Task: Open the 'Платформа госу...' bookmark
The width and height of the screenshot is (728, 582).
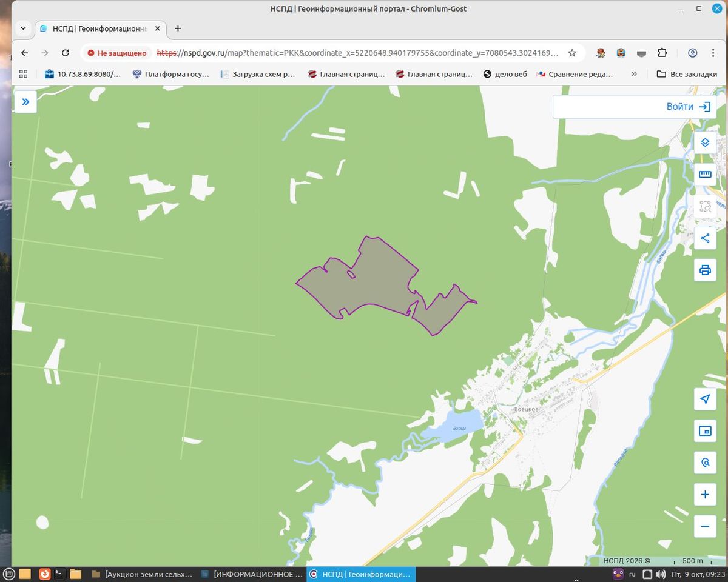Action: 170,74
